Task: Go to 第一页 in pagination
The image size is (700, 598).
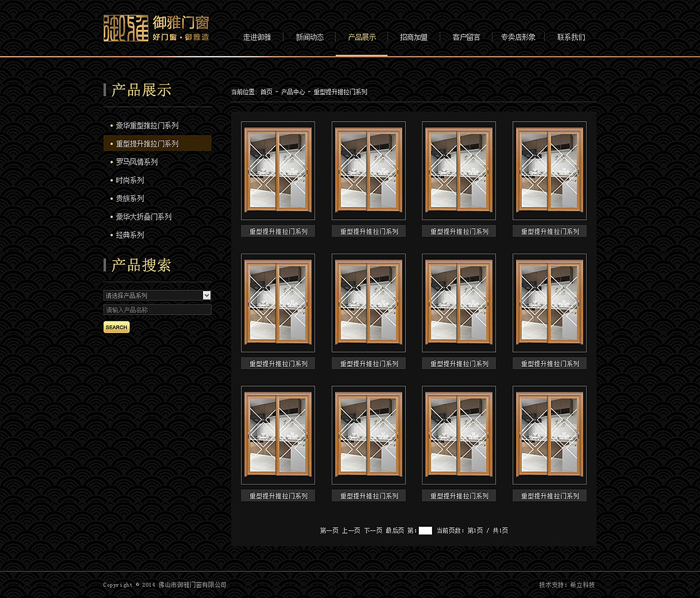Action: coord(329,530)
